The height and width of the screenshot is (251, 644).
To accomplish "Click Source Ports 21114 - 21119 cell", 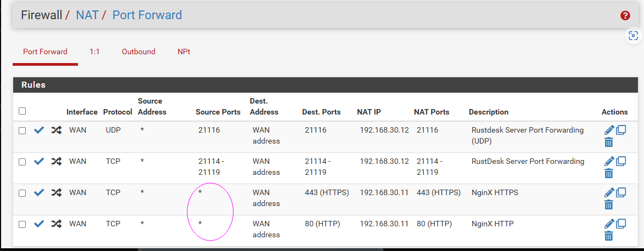I will [x=211, y=167].
